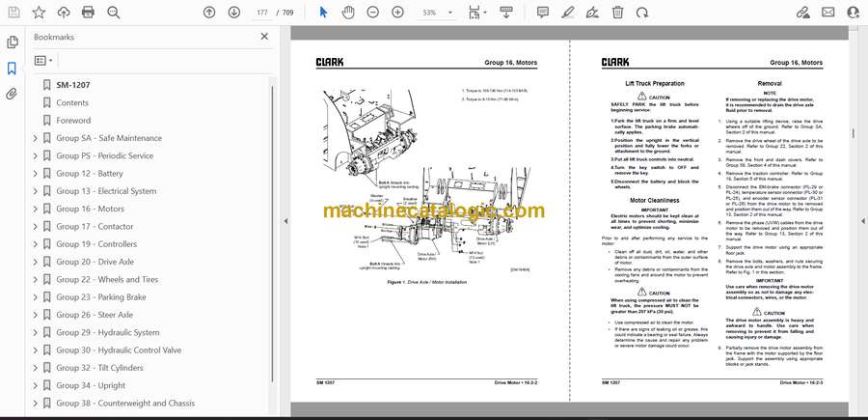Select Group 29 - Hydraulic System bookmark
This screenshot has width=868, height=420.
click(x=108, y=332)
